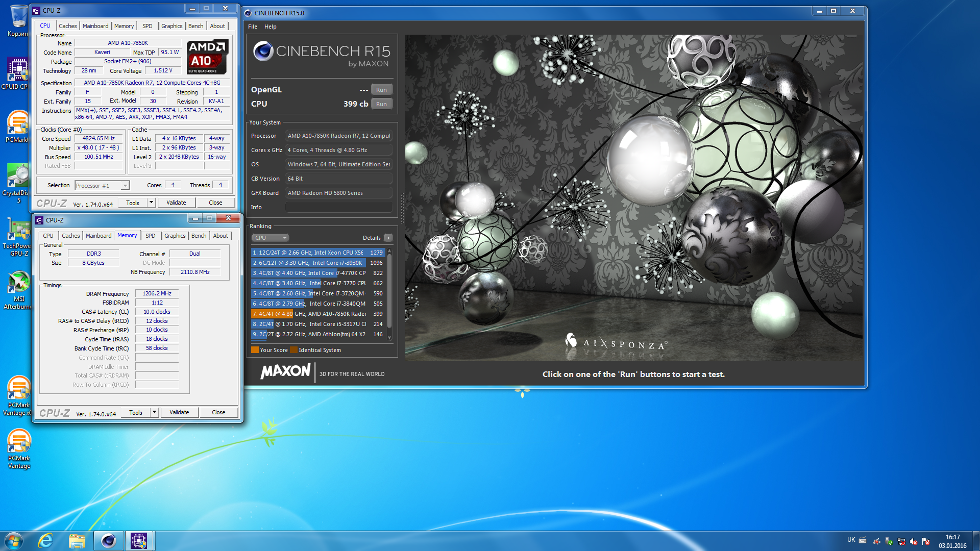Image resolution: width=980 pixels, height=551 pixels.
Task: Run the OpenGL benchmark in Cinebench
Action: click(381, 90)
